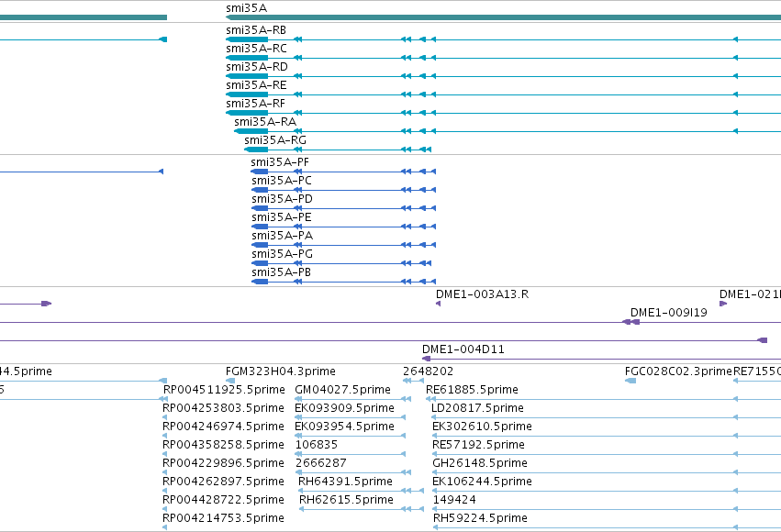Screen dimensions: 781x532
Task: Select EST RP004262897.5prime
Action: [x=224, y=482]
